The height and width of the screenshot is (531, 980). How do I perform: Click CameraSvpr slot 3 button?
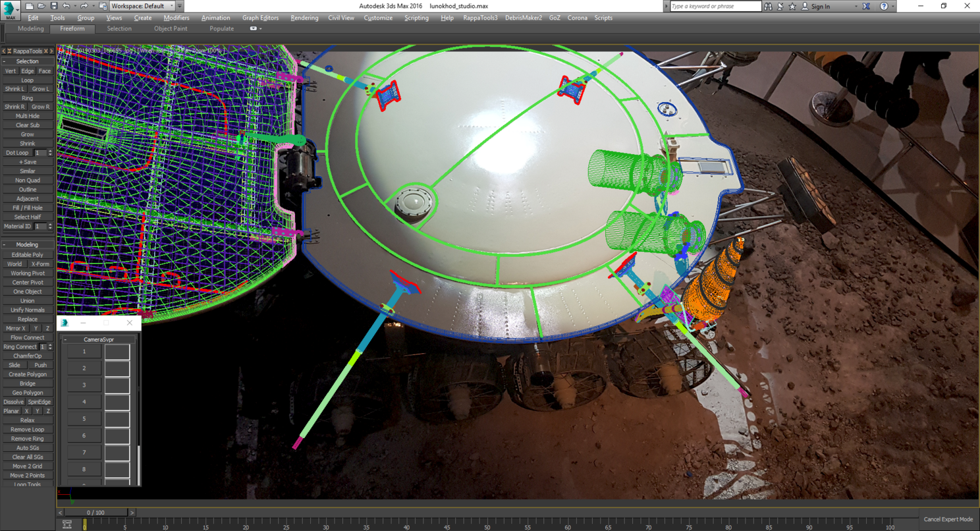[x=84, y=385]
